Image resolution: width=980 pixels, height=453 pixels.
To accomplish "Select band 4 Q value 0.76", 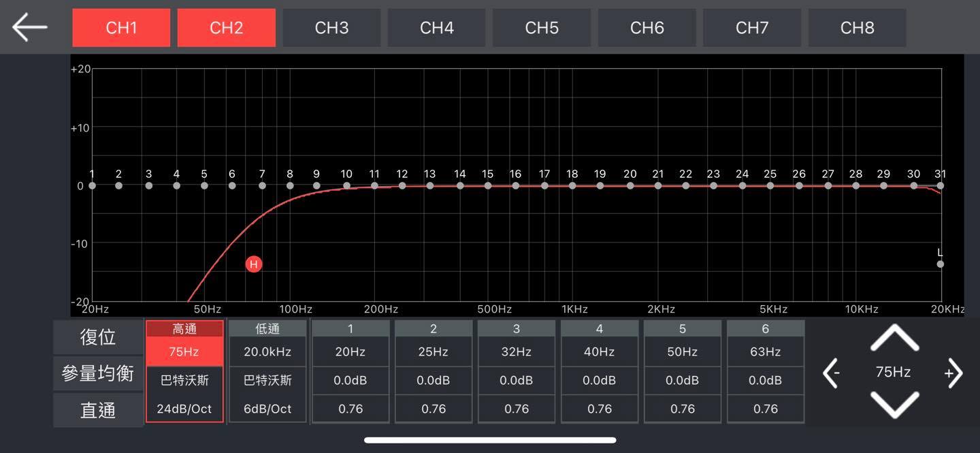I will 600,409.
